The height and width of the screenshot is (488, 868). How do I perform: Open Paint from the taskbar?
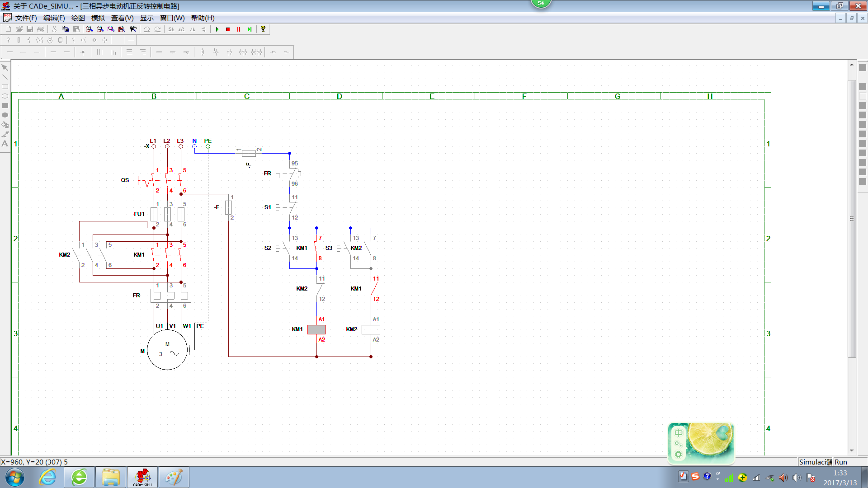click(174, 477)
